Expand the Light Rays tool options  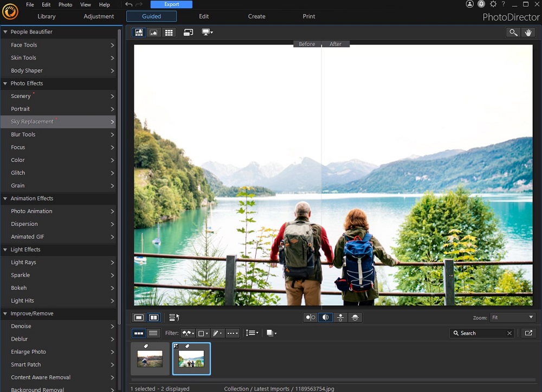pyautogui.click(x=59, y=262)
